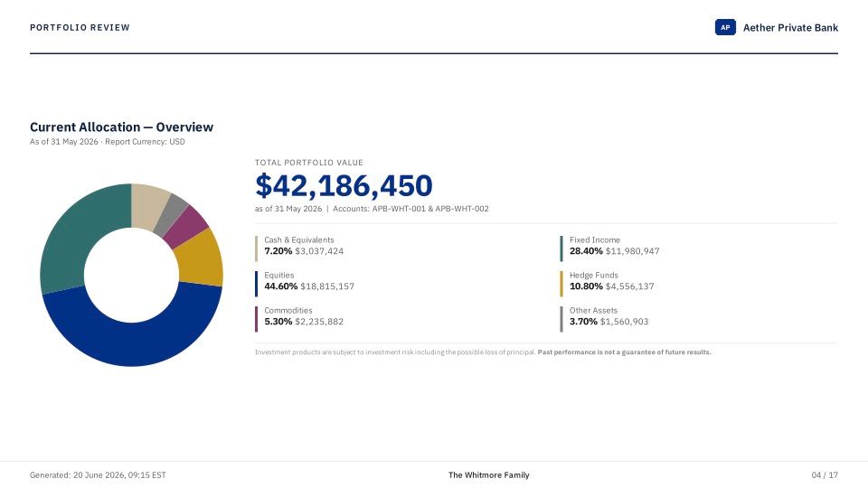Click the Cash & Equivalents legend color bar

(x=256, y=249)
